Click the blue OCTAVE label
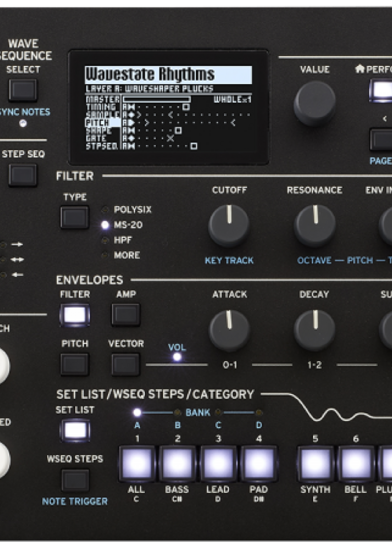Viewport: 392px width, 549px height. tap(314, 260)
